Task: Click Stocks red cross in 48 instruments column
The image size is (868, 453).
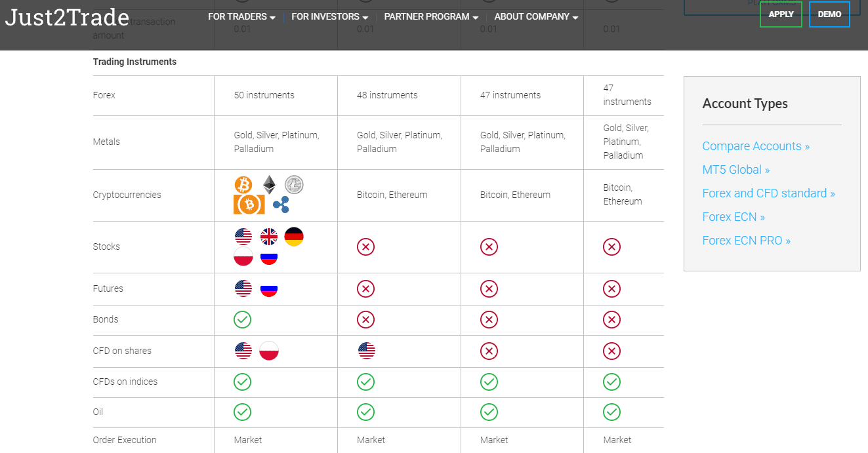Action: coord(366,247)
